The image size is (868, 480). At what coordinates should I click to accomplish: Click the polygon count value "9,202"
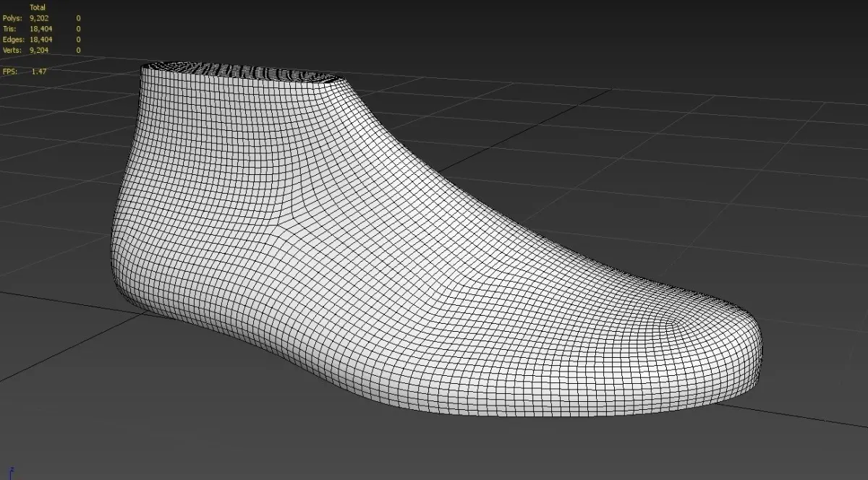[x=38, y=18]
